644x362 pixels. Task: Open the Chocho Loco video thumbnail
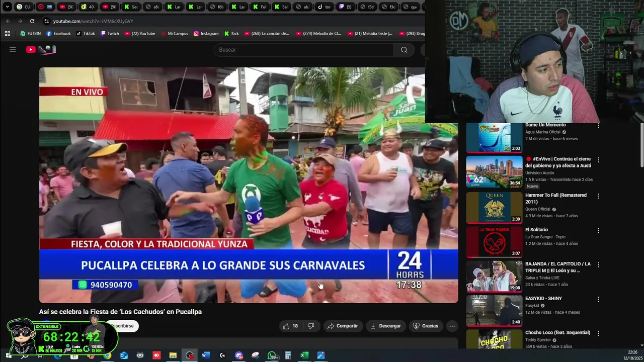click(495, 339)
